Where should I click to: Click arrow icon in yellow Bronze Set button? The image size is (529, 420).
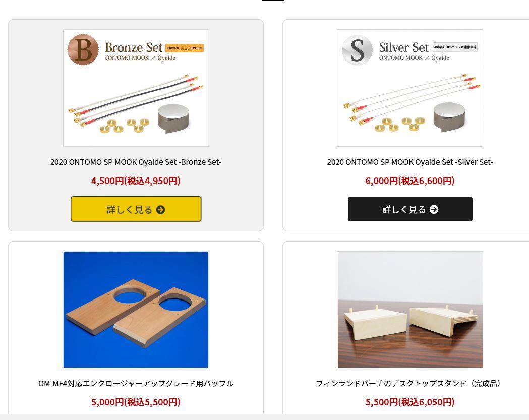coord(160,210)
